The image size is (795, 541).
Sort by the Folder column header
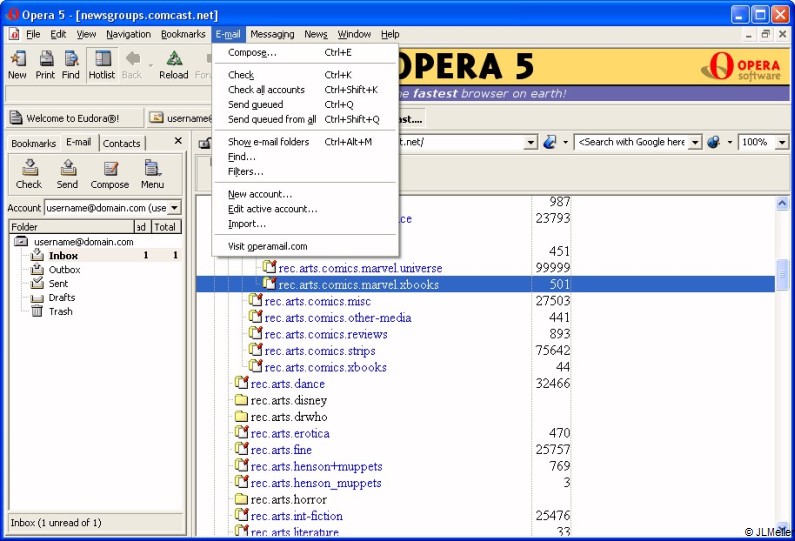click(x=71, y=227)
